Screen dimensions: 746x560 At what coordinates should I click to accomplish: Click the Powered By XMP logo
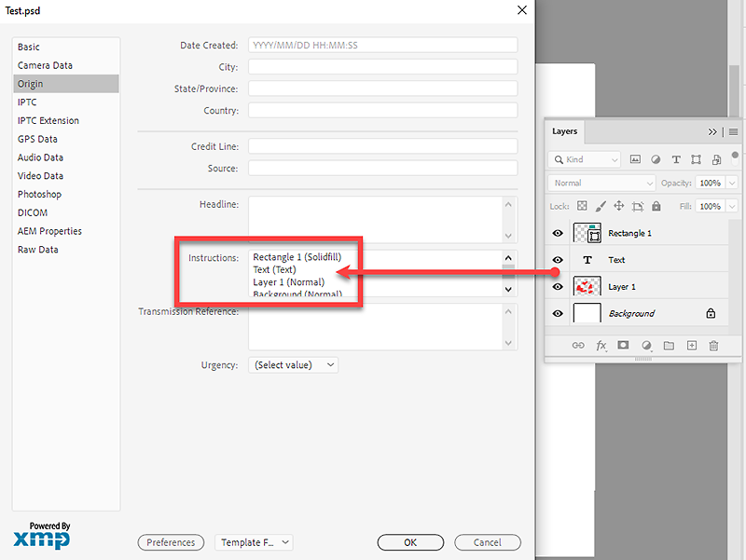pos(42,535)
